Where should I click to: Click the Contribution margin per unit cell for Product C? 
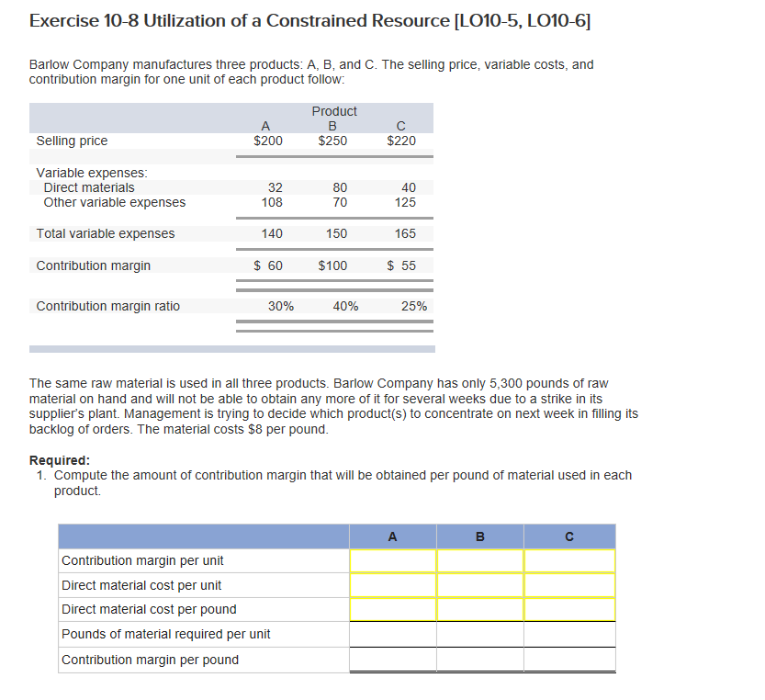coord(569,560)
